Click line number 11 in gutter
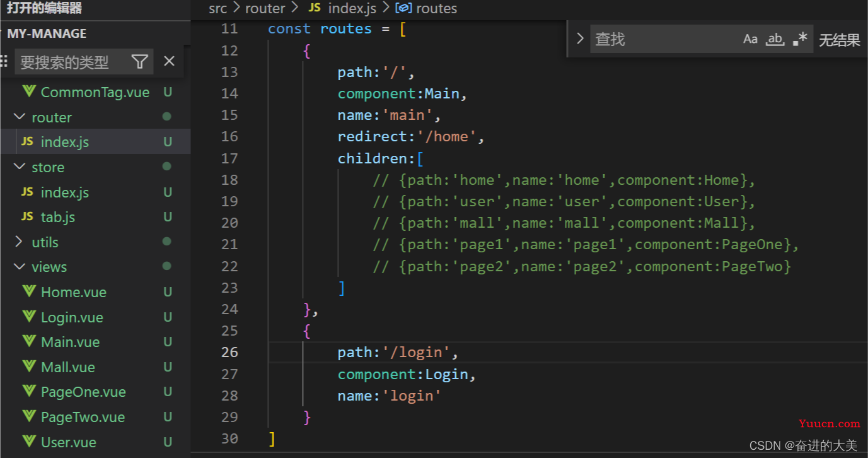This screenshot has height=458, width=868. [230, 29]
